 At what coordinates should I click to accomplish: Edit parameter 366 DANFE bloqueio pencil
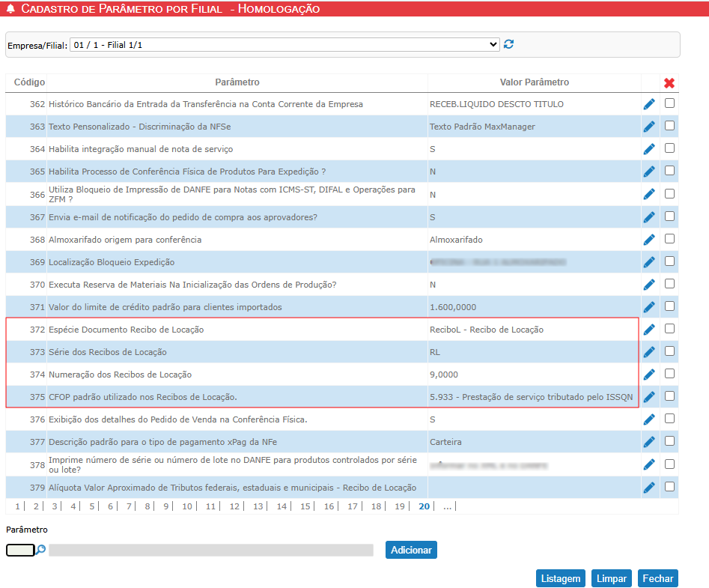click(649, 194)
